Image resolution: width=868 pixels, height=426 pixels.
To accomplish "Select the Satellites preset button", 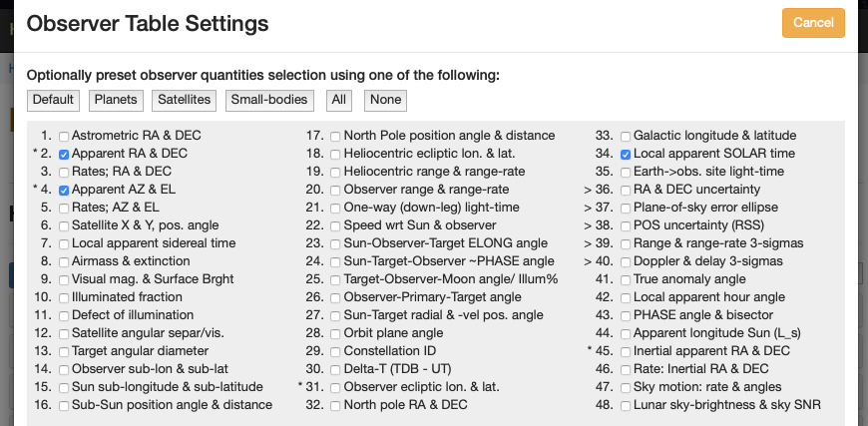I will pyautogui.click(x=185, y=100).
